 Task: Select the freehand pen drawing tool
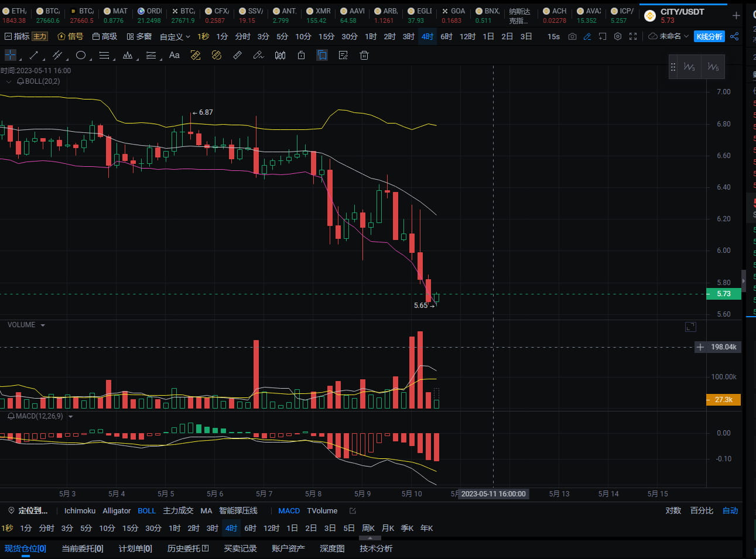coord(258,55)
